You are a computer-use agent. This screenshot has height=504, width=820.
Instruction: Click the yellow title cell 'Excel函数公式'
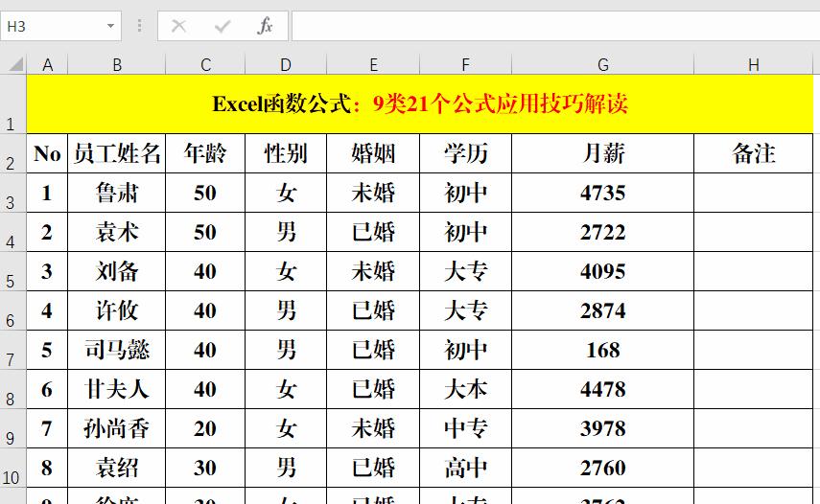click(420, 103)
